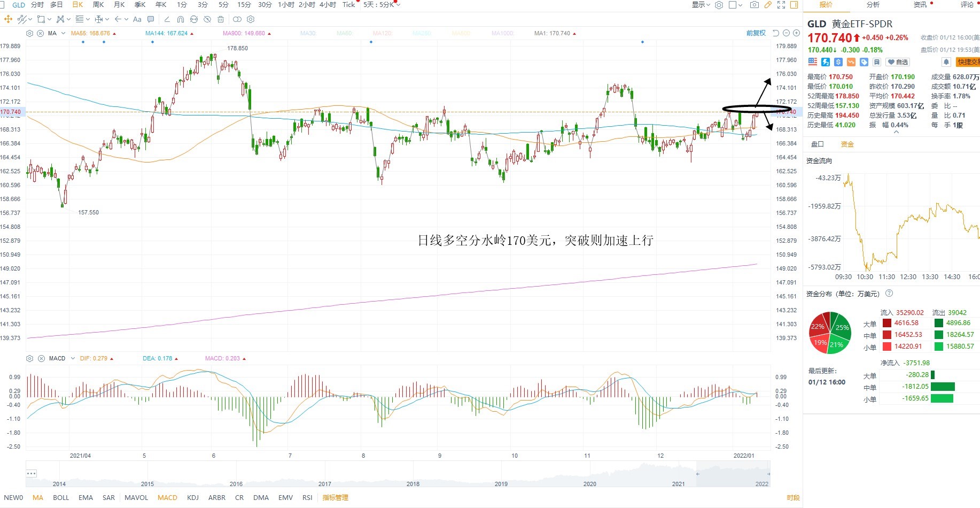Viewport: 980px width, 508px height.
Task: Insert a comment bubble note
Action: 151,19
